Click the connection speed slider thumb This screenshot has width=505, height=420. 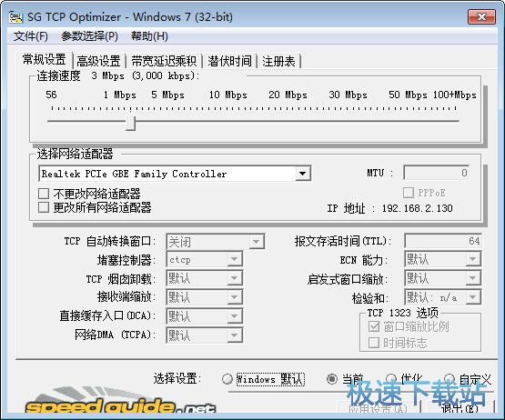pos(130,124)
